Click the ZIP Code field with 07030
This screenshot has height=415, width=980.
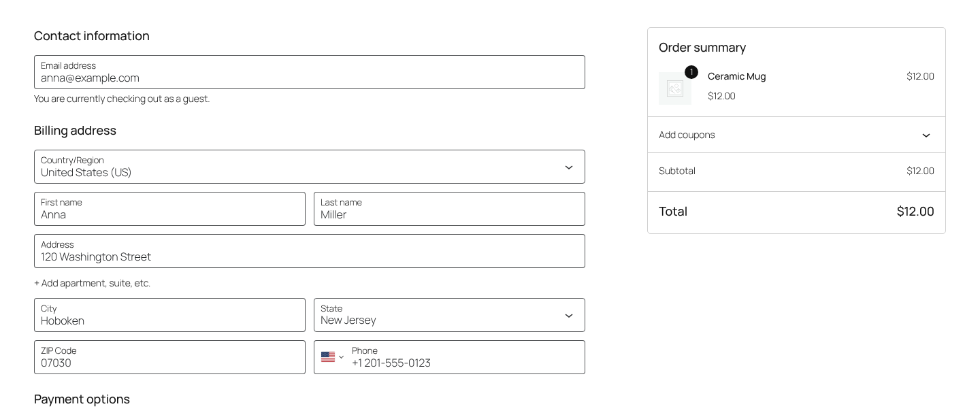coord(169,357)
